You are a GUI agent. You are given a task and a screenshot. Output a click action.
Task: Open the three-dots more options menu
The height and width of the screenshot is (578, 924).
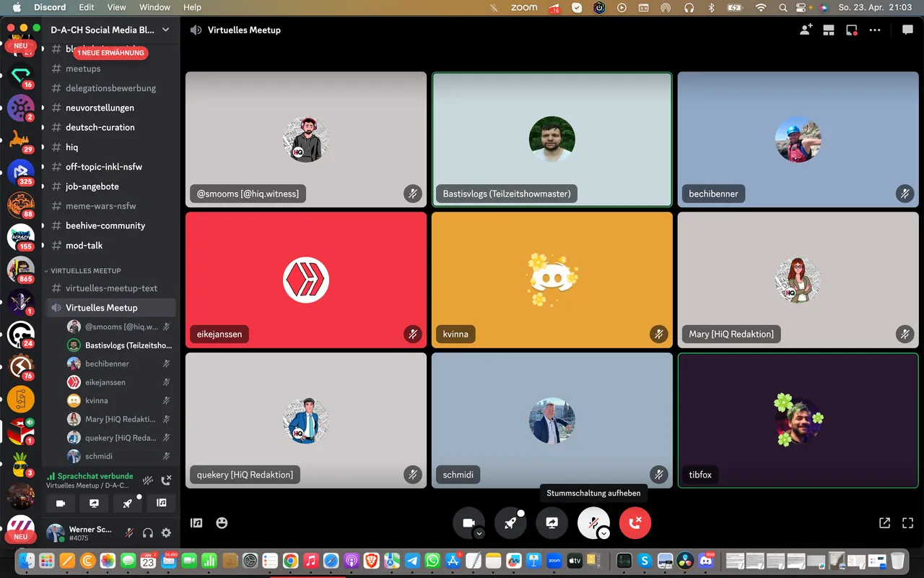875,30
